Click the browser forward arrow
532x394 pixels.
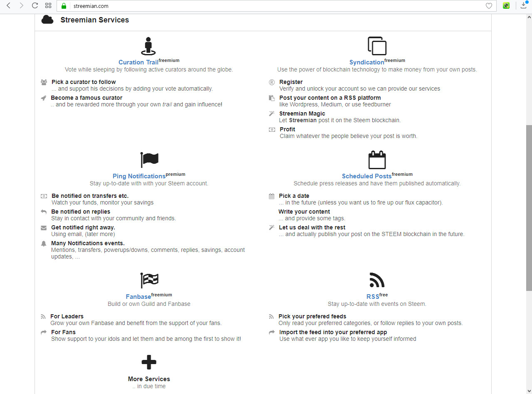(x=22, y=6)
